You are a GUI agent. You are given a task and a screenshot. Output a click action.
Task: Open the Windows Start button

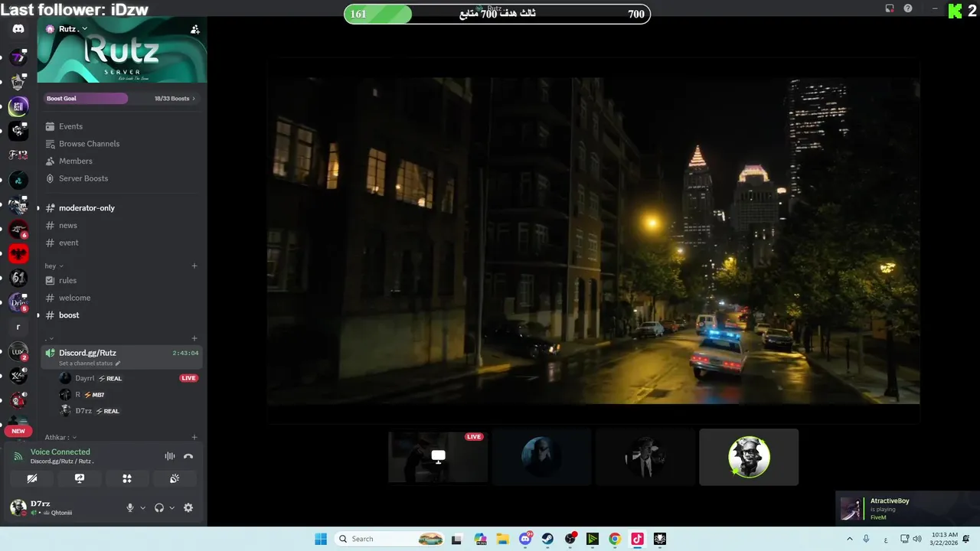(x=321, y=539)
